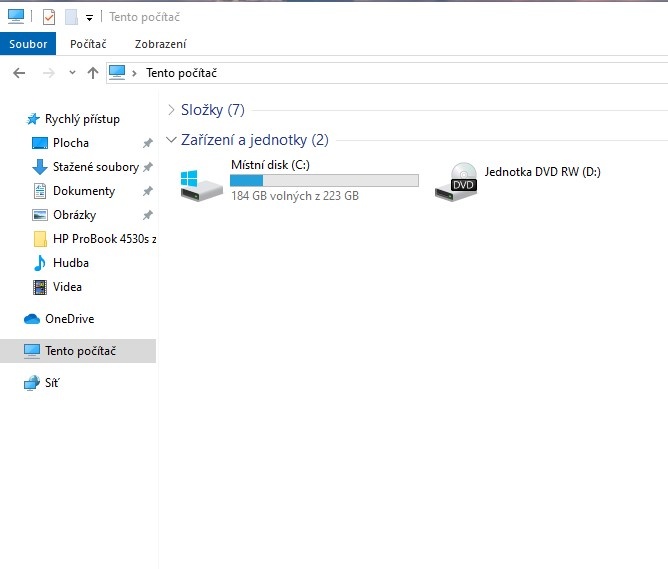The image size is (668, 569).
Task: Open the Soubor menu
Action: point(28,44)
